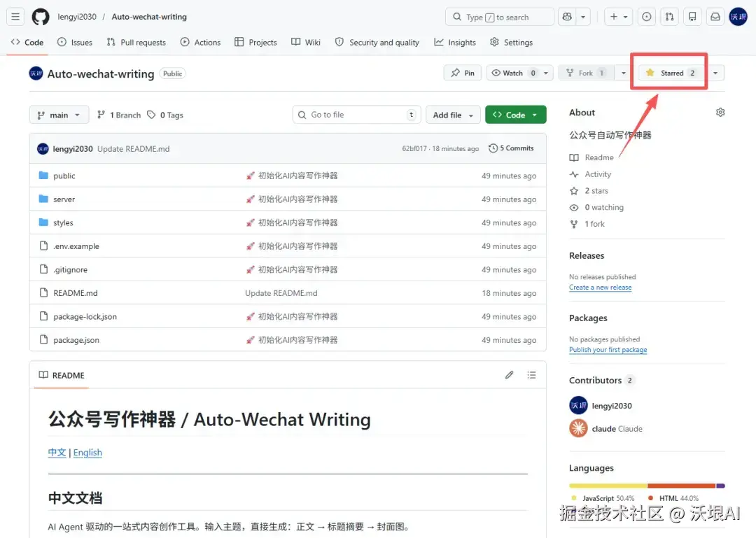Open the repositories icon in top bar

[x=692, y=17]
